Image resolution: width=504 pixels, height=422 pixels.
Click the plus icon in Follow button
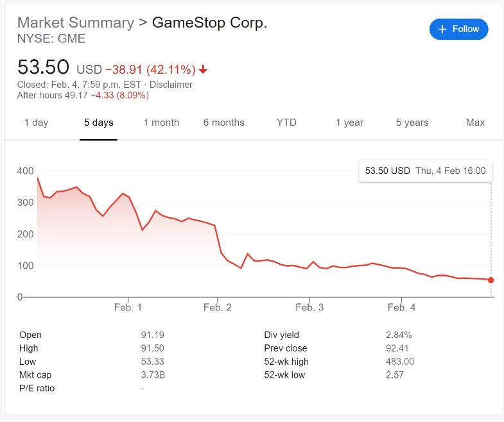[442, 30]
